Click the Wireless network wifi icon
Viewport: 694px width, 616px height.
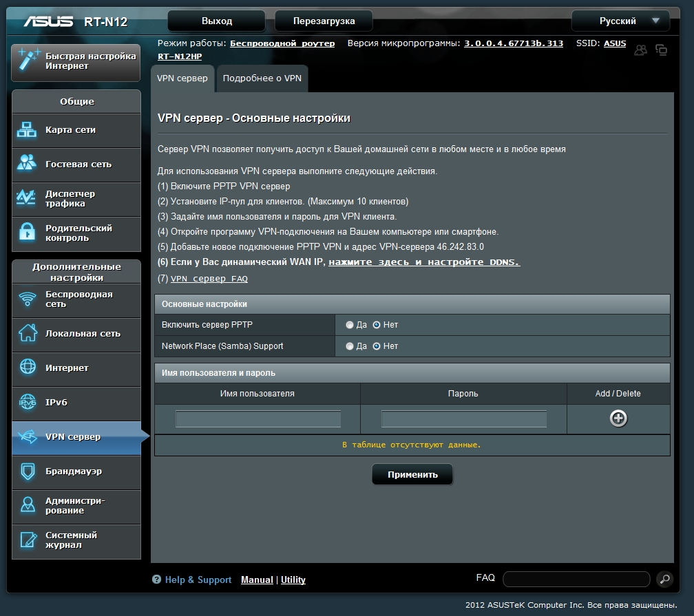(x=28, y=299)
